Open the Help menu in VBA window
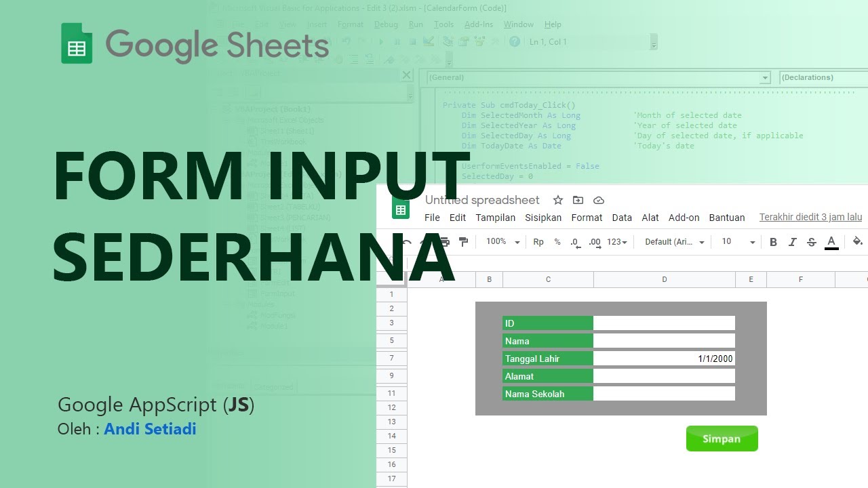Screen dimensions: 868x488 click(553, 24)
